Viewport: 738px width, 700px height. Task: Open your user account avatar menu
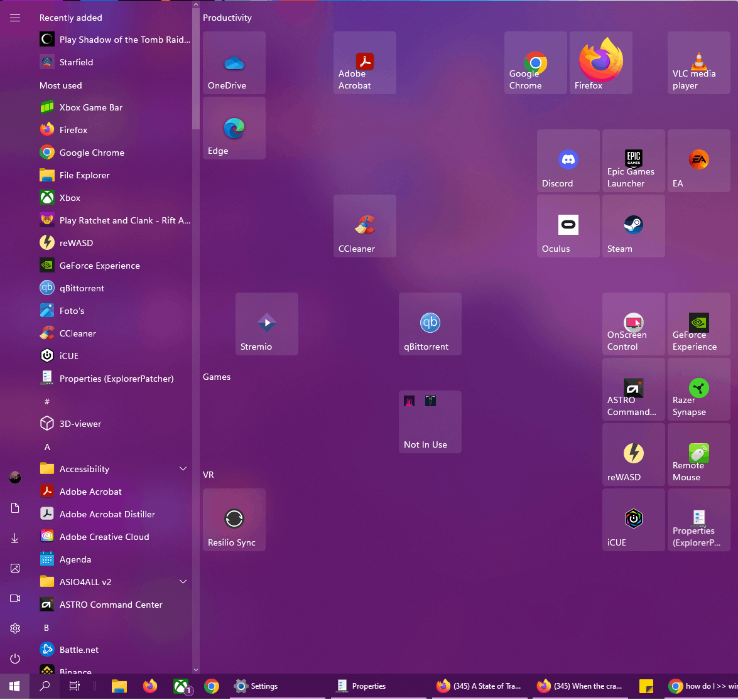(14, 478)
